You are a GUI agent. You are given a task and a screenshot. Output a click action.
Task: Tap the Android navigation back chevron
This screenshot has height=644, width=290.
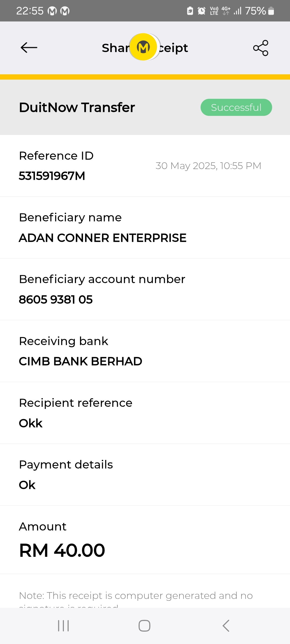(226, 626)
